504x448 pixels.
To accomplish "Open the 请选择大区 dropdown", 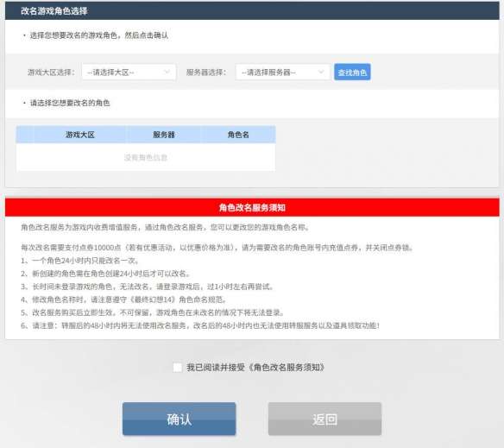I will point(129,72).
